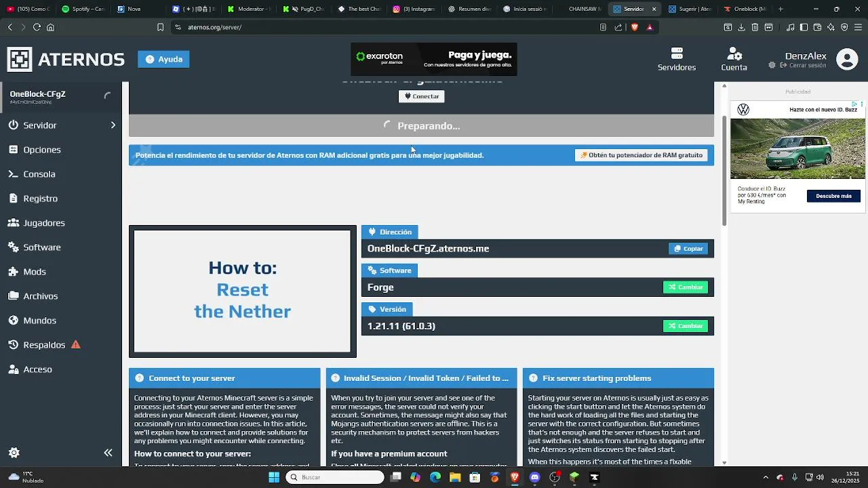The height and width of the screenshot is (488, 868).
Task: Open a new browser tab
Action: point(781,9)
